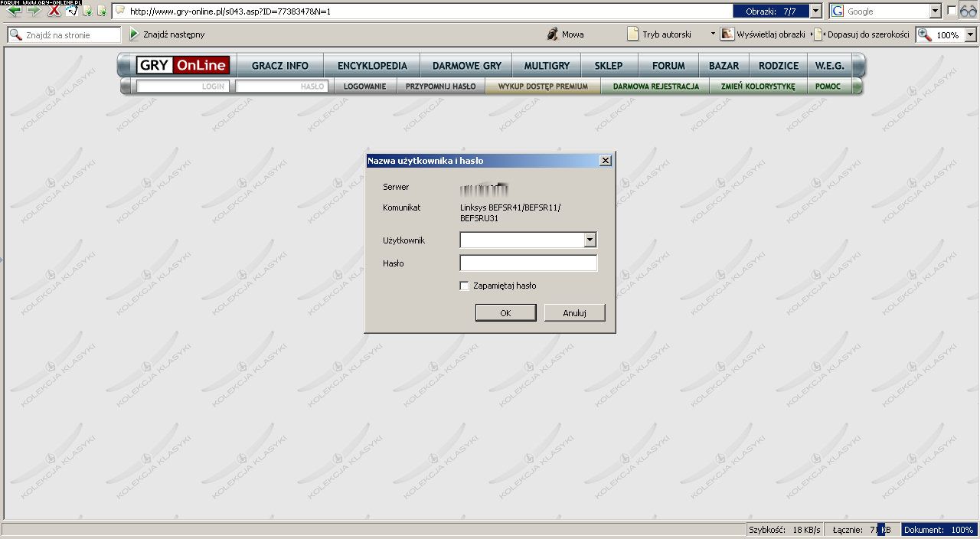
Task: Click the GRY OnLine logo
Action: click(x=183, y=65)
